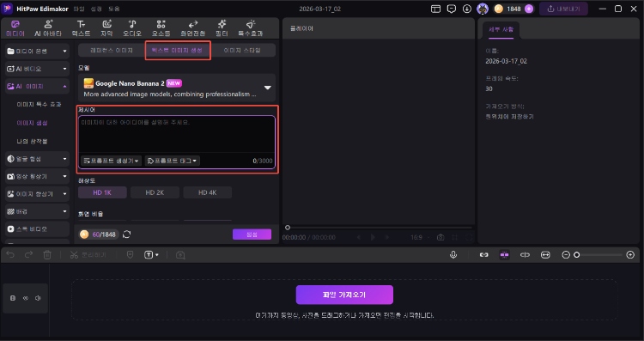Mute the track with speaker icon
644x341 pixels.
38,298
